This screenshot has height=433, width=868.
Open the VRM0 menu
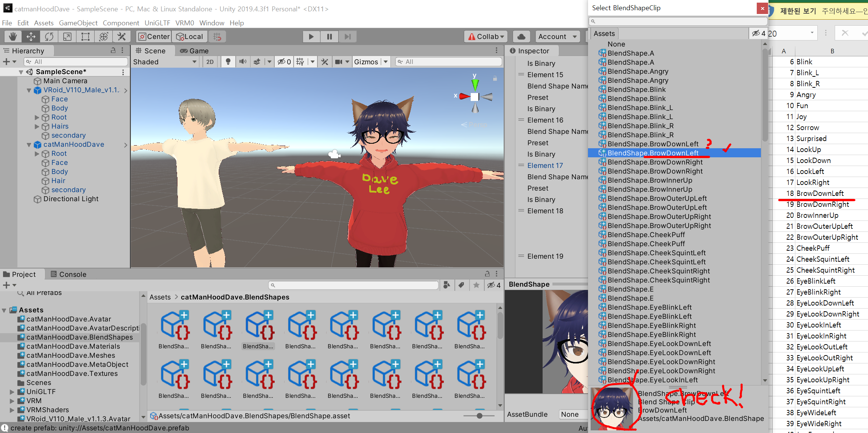pyautogui.click(x=184, y=23)
